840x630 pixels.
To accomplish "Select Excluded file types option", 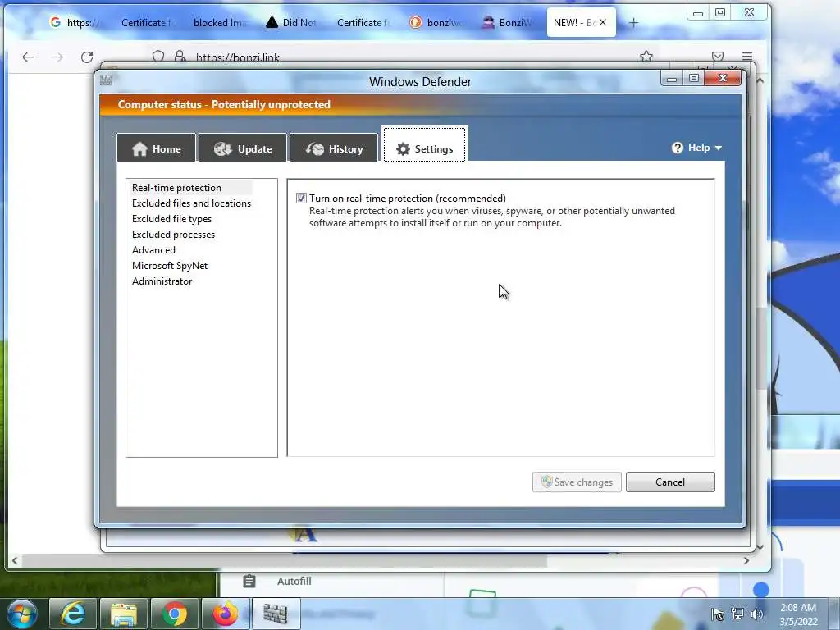I will pos(171,218).
